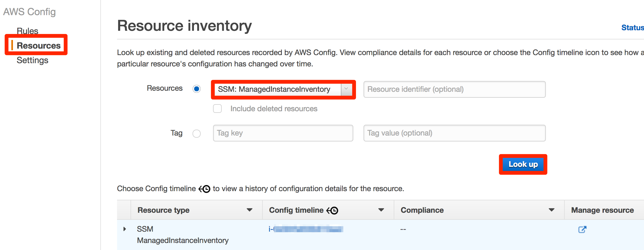
Task: Select the Tag search radio button
Action: [x=197, y=133]
